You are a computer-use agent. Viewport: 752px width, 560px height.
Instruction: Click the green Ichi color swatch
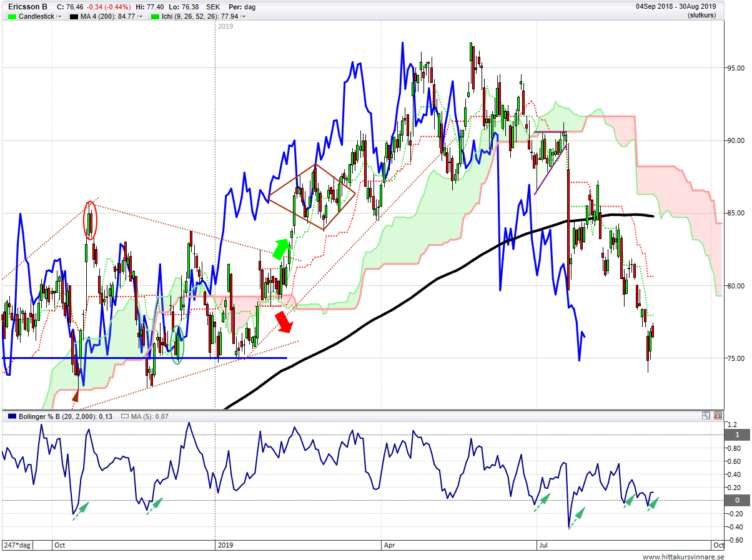(156, 16)
